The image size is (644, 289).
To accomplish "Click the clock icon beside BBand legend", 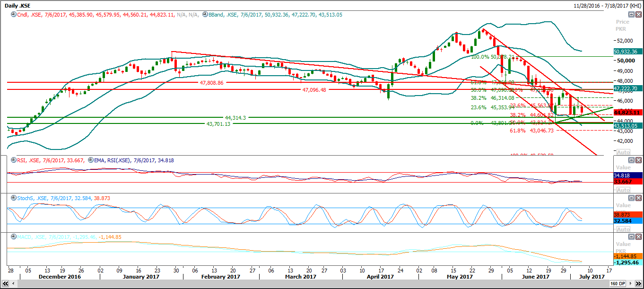I will 204,15.
